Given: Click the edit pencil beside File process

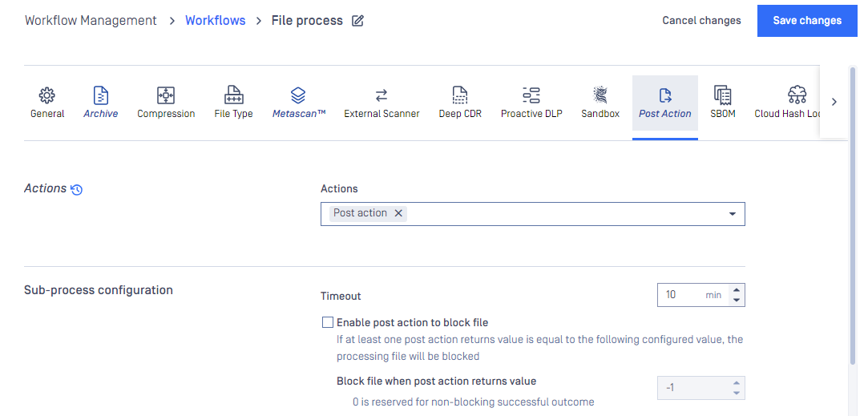Looking at the screenshot, I should pyautogui.click(x=358, y=21).
